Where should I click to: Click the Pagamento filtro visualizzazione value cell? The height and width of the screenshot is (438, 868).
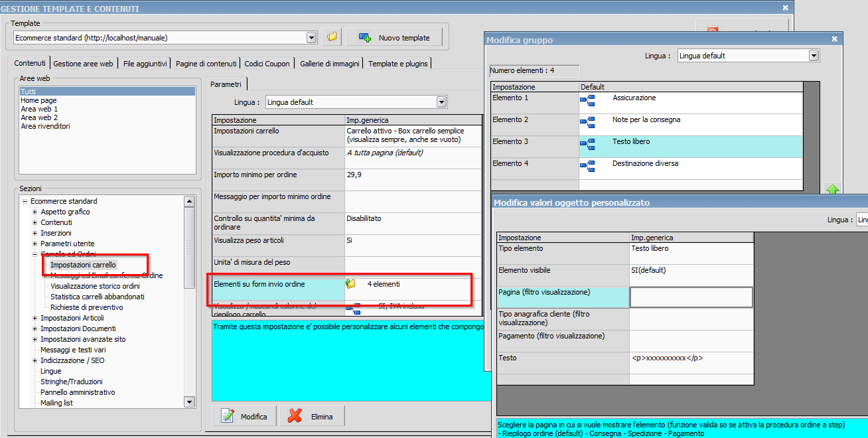691,340
